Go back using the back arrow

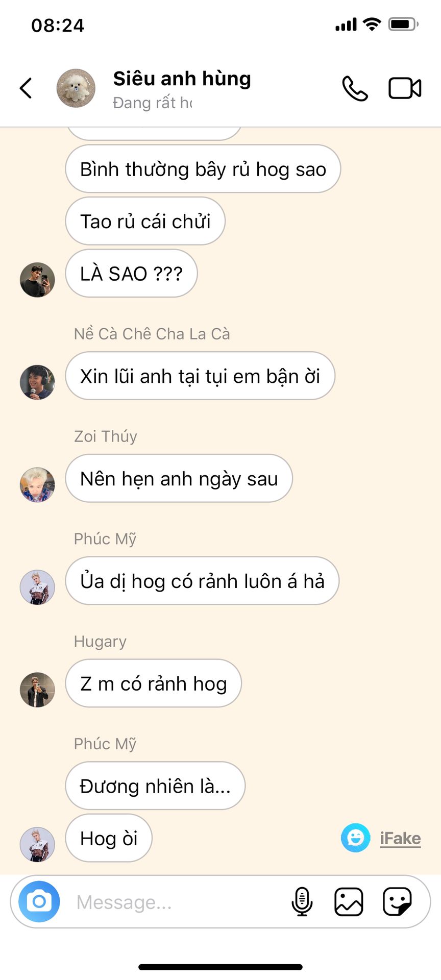[x=26, y=88]
